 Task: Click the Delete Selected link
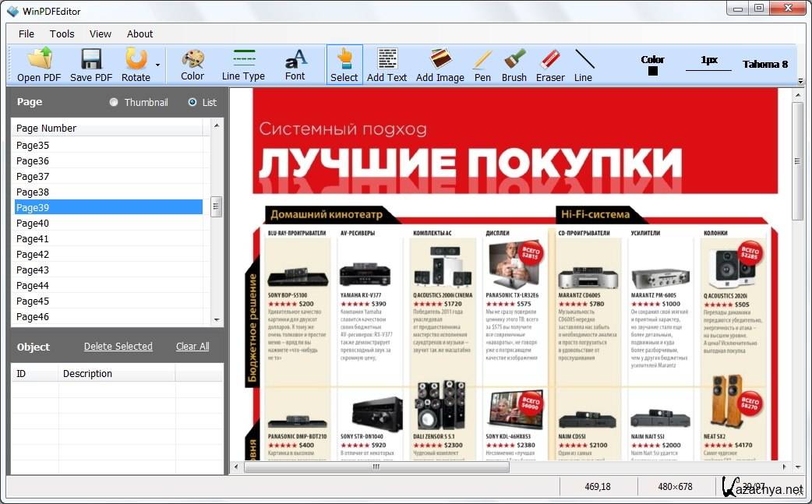(118, 347)
